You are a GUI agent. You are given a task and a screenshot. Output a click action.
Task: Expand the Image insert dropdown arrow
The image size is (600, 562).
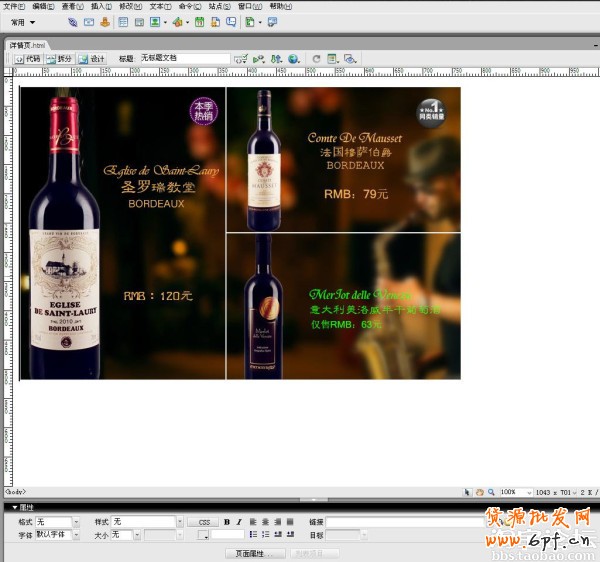165,23
